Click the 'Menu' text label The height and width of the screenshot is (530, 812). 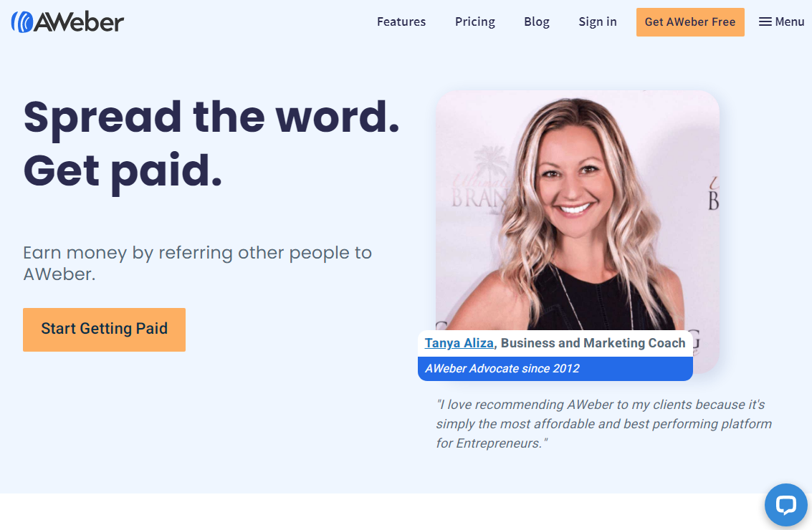click(x=789, y=21)
